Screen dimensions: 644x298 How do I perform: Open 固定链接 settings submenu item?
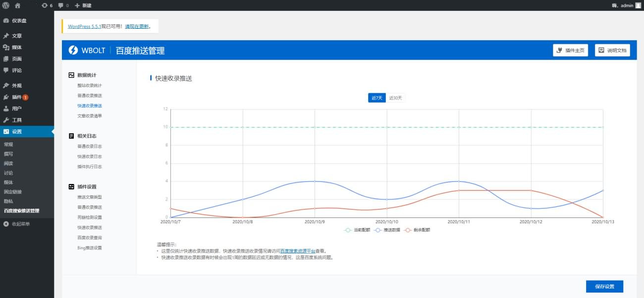tap(13, 191)
